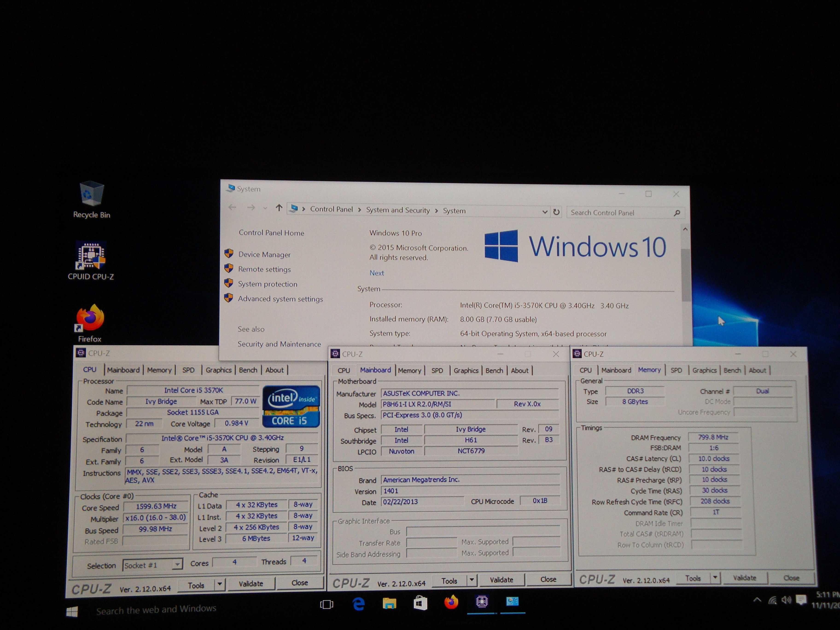This screenshot has height=630, width=840.
Task: Launch Microsoft Edge from the taskbar
Action: pos(359,604)
